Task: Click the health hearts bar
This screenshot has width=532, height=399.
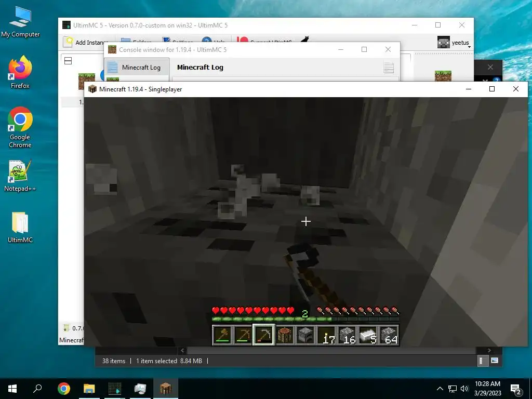Action: coord(253,310)
